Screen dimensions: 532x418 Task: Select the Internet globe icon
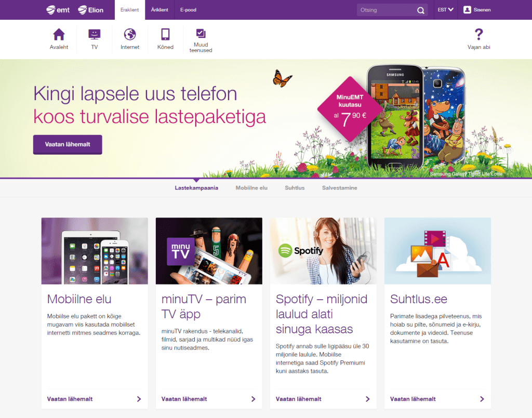pyautogui.click(x=130, y=34)
